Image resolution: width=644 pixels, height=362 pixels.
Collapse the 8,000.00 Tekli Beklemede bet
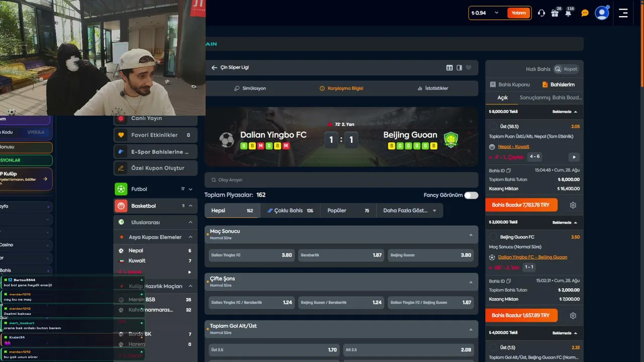pyautogui.click(x=576, y=112)
